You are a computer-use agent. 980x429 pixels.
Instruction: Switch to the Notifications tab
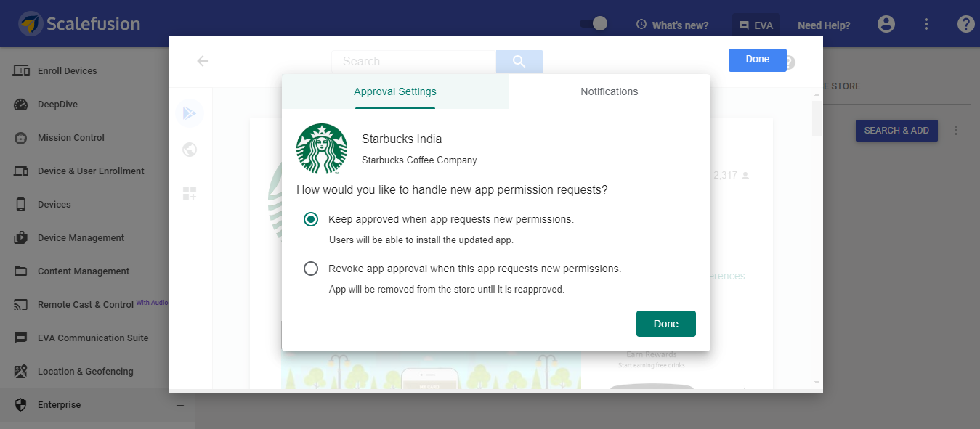[x=609, y=91]
